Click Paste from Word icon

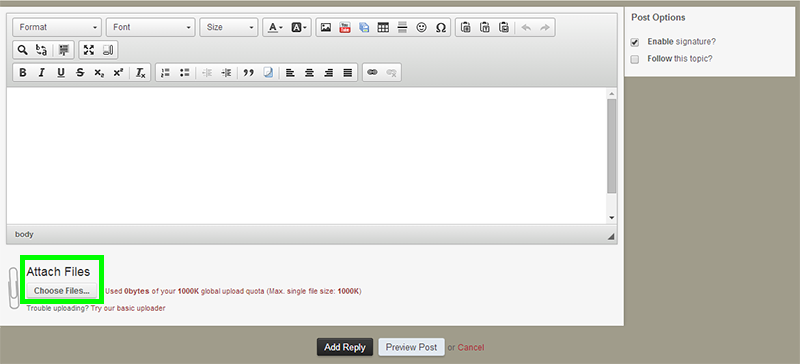(504, 28)
